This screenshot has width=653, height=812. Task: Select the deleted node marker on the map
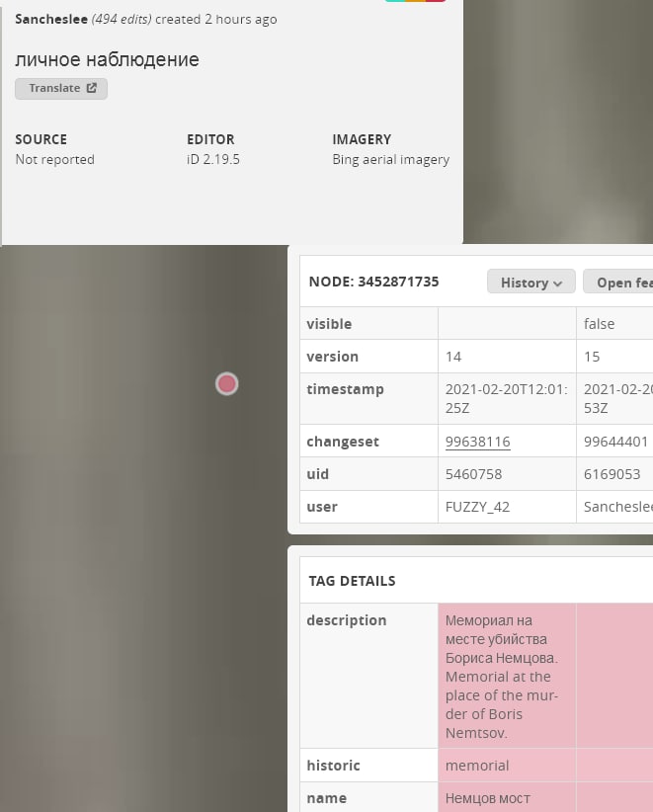[227, 383]
